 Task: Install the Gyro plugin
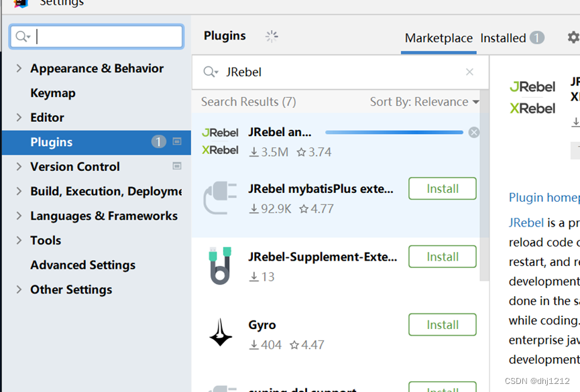point(443,325)
